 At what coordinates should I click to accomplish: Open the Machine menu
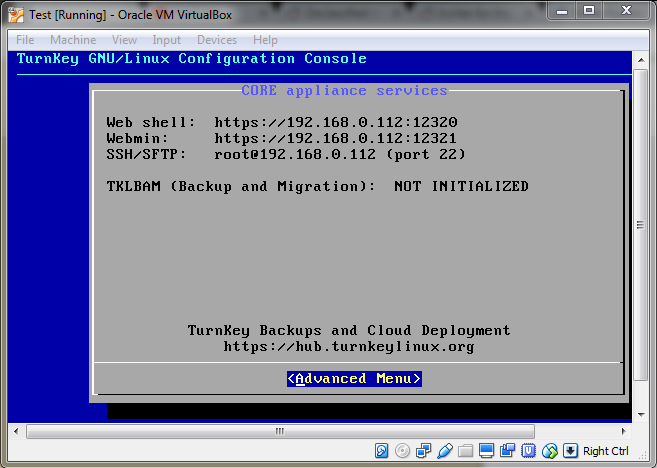[x=73, y=40]
